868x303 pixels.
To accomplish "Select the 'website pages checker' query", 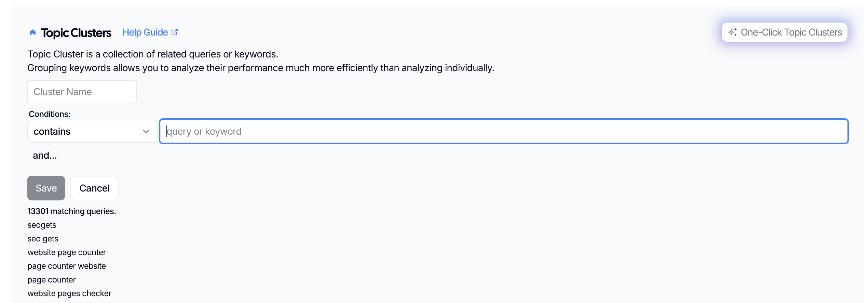I will tap(69, 293).
